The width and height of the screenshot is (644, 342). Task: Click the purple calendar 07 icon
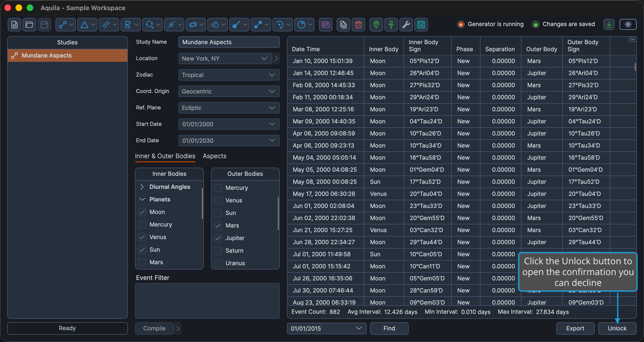coord(326,25)
